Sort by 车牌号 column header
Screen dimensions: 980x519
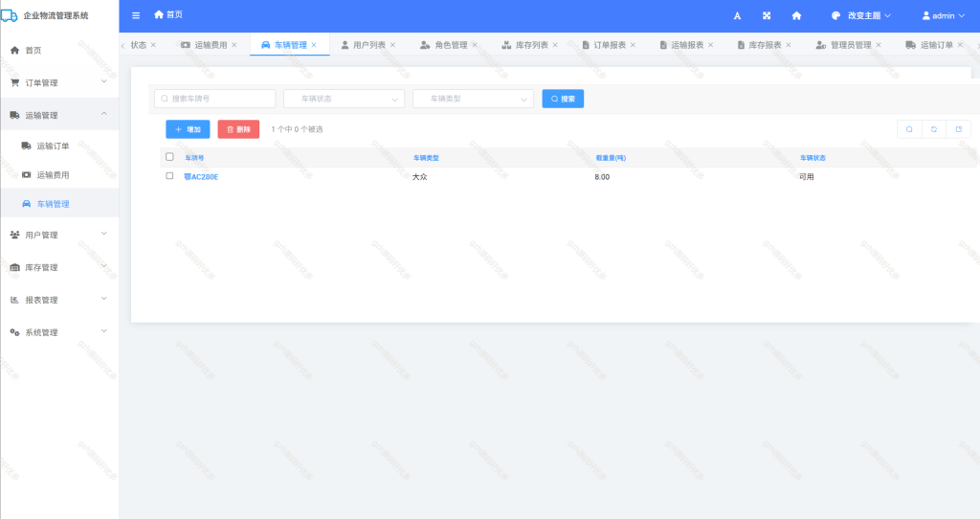(x=194, y=158)
